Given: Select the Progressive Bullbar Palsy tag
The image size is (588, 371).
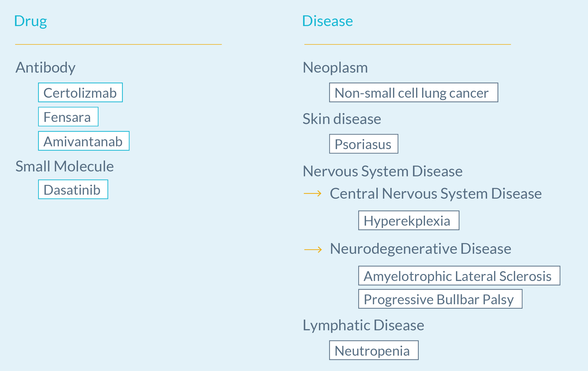Looking at the screenshot, I should click(x=440, y=299).
